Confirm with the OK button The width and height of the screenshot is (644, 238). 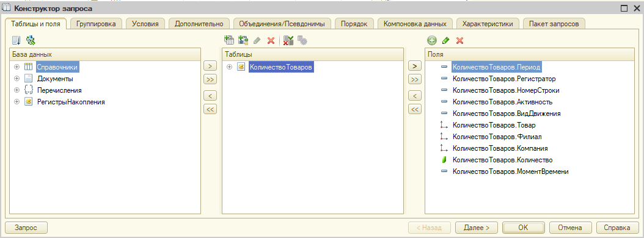pos(523,228)
